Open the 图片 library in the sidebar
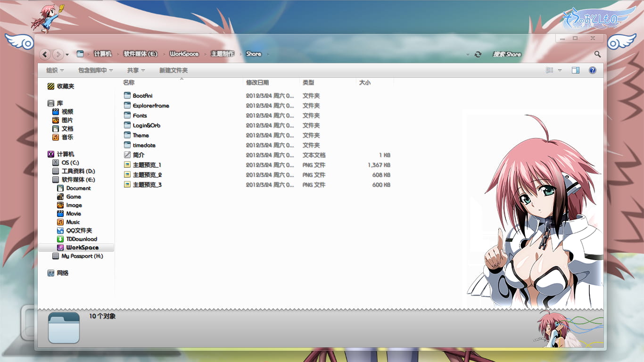This screenshot has width=644, height=362. (x=67, y=120)
